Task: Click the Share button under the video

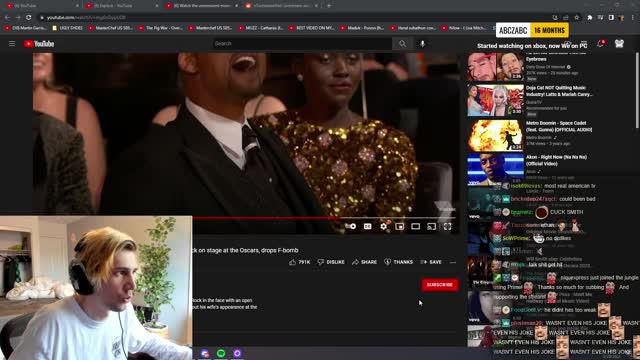Action: 364,262
